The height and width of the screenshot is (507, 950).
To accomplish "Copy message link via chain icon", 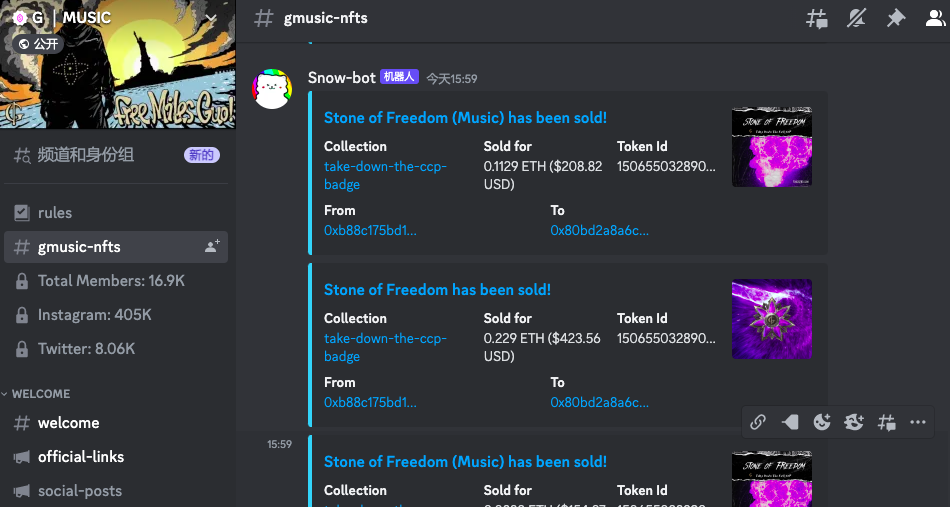I will [758, 422].
